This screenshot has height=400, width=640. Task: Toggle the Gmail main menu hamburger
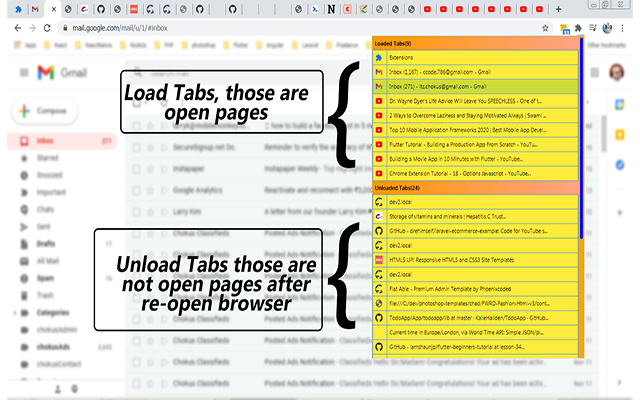pyautogui.click(x=24, y=73)
